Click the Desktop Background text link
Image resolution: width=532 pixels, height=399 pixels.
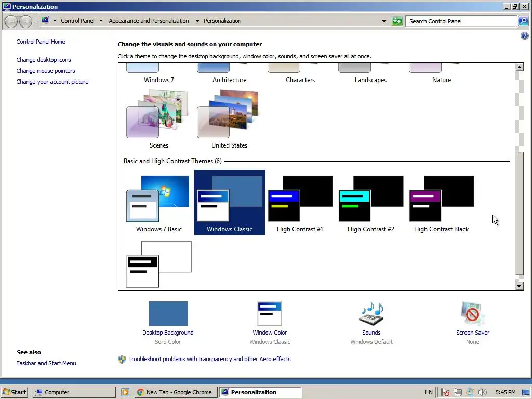[168, 332]
